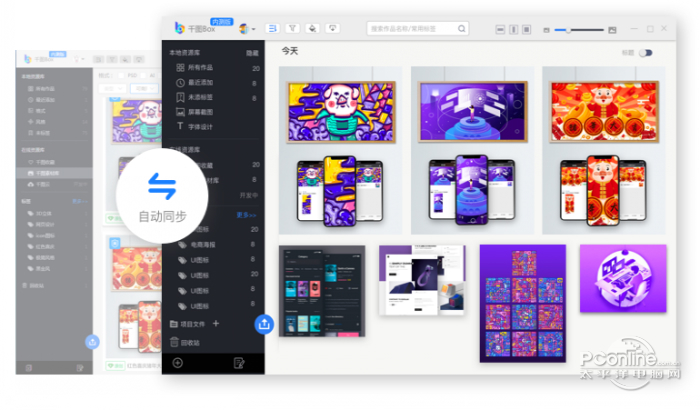Open the colorful poster grid thumbnail
Viewport: 700px width, 410px height.
coord(523,303)
